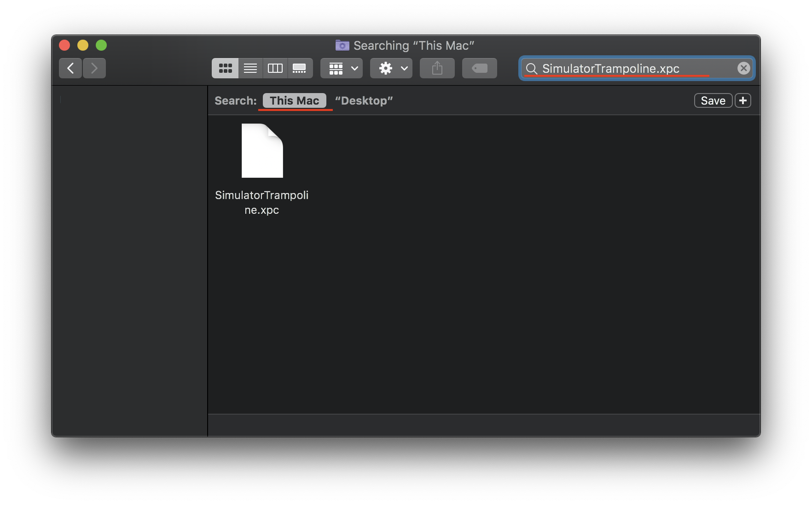
Task: Minimize the window with yellow button
Action: (x=83, y=45)
